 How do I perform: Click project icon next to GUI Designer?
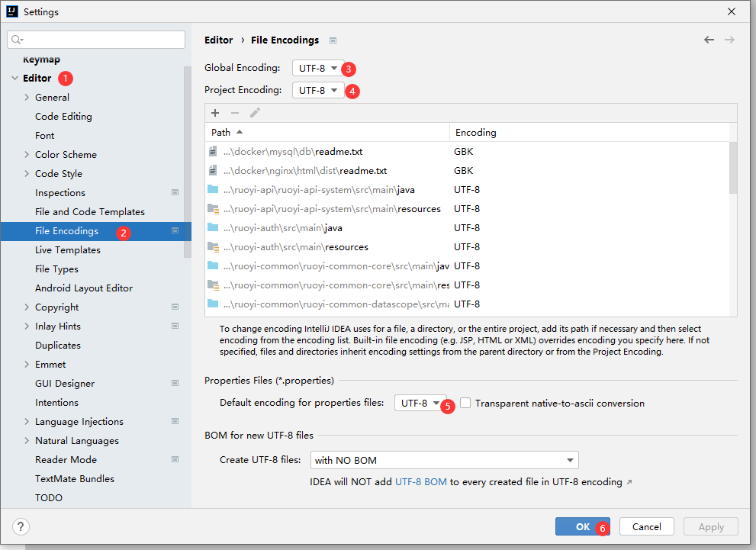click(x=175, y=383)
